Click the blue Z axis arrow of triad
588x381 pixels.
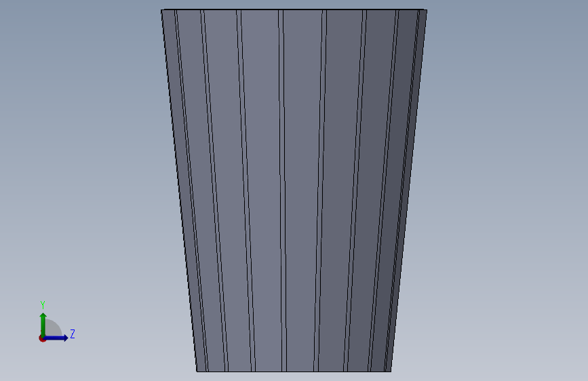[56, 338]
